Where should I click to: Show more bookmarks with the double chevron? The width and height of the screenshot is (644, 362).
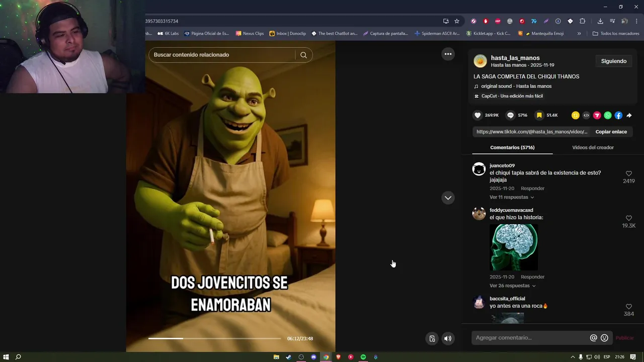click(x=579, y=34)
